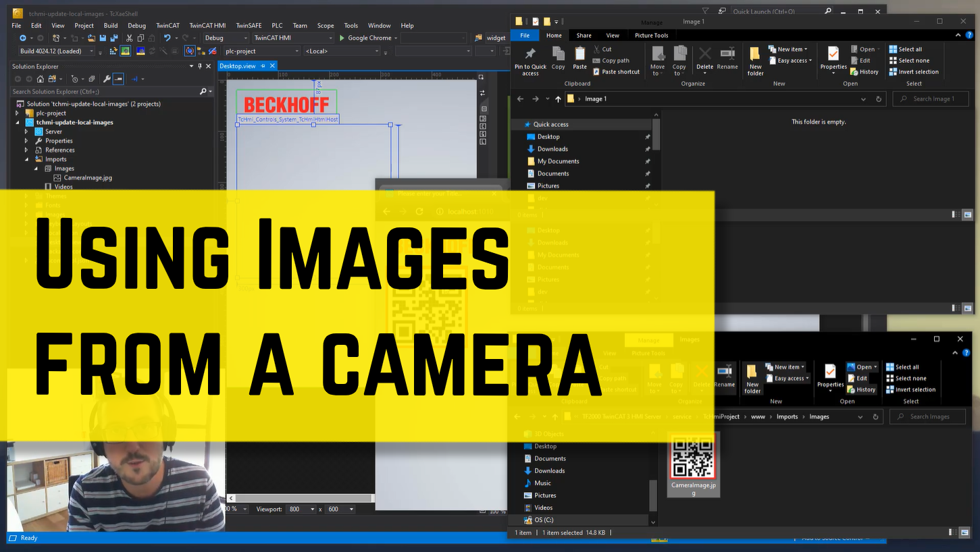The width and height of the screenshot is (980, 552).
Task: Click magnifier icon in Solution Explorer search box
Action: 203,91
